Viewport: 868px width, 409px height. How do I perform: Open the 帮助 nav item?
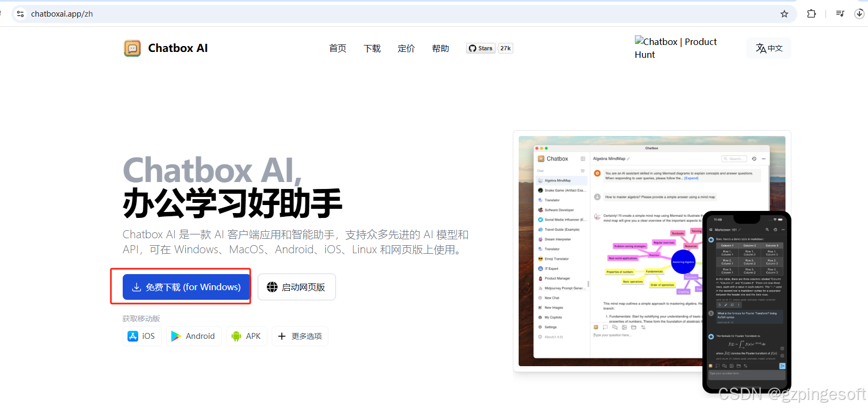click(440, 48)
